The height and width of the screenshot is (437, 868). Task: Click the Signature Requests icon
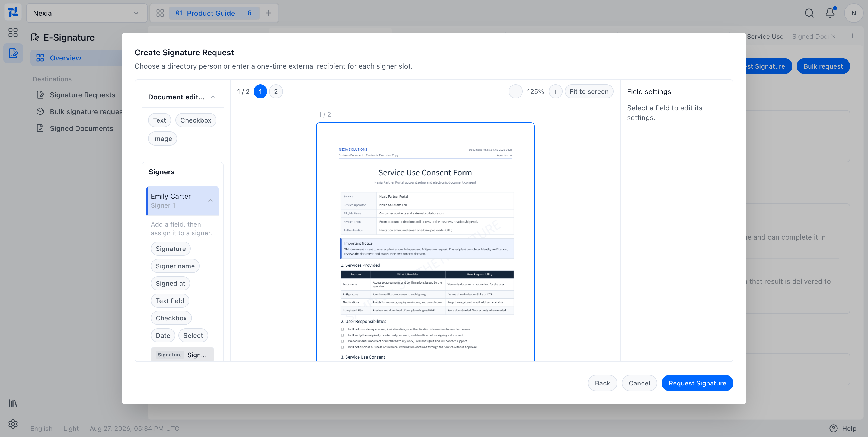click(40, 95)
